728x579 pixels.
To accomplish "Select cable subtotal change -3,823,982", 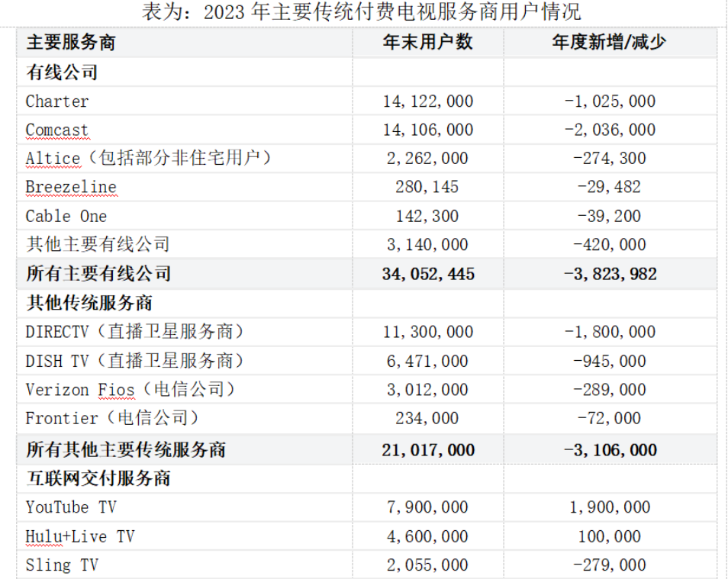I will [610, 275].
